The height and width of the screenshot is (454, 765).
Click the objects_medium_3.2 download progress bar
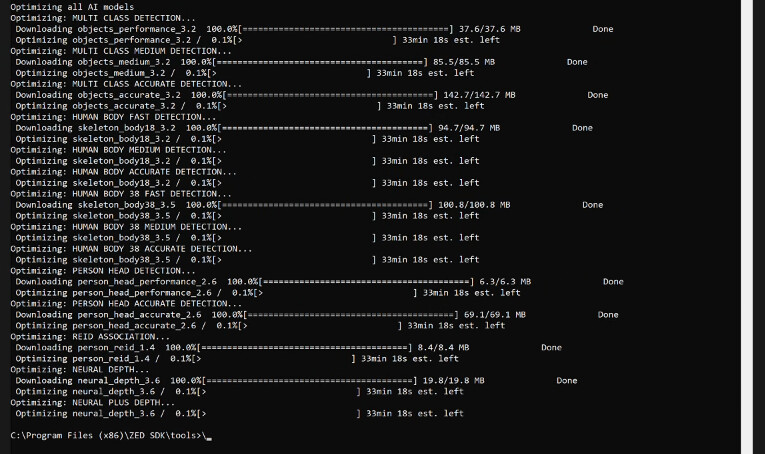(321, 62)
